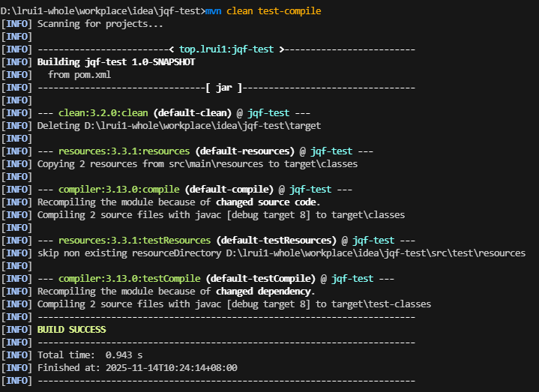Click "Building jqf-test 1.0-SNAPSHOT" heading
Image resolution: width=539 pixels, height=392 pixels.
tap(116, 62)
